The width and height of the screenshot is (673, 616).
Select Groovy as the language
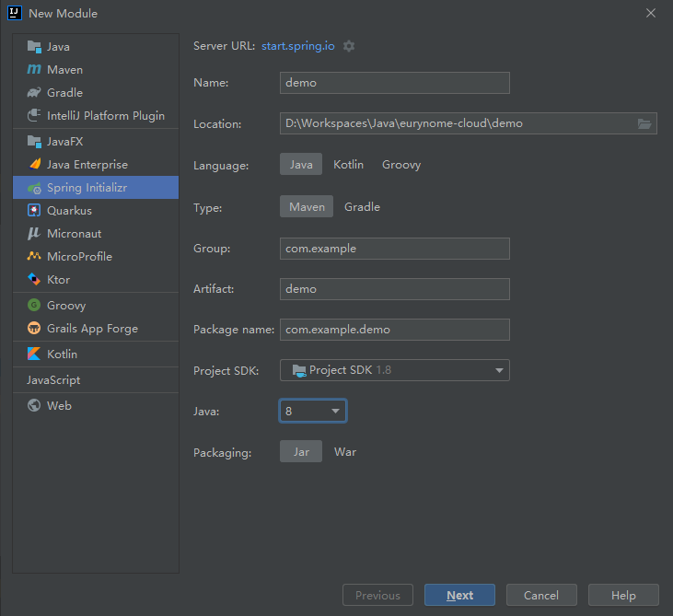[x=401, y=165]
